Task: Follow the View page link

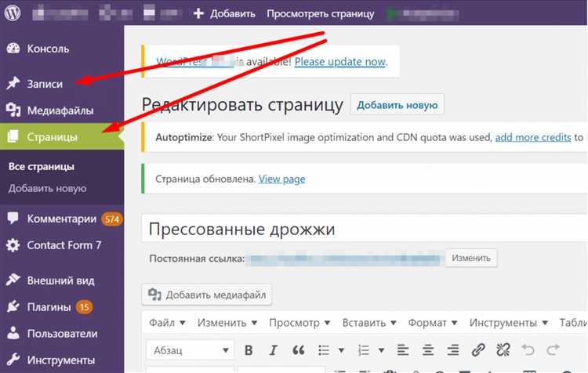Action: tap(281, 179)
